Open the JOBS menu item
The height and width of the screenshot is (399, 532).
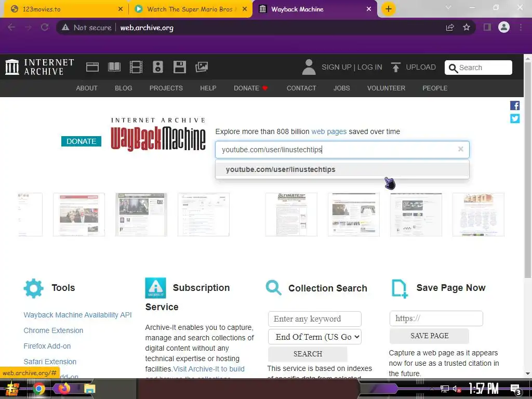coord(341,88)
